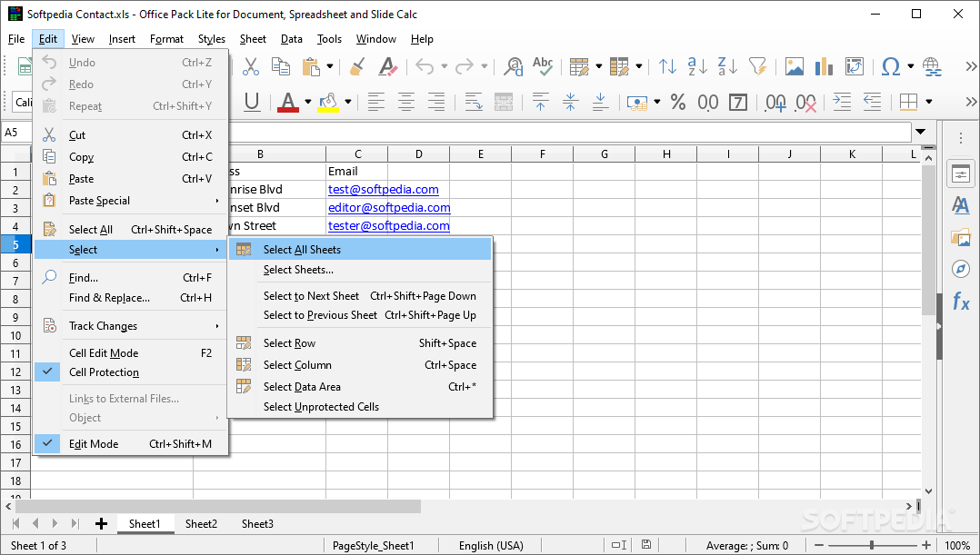Image resolution: width=980 pixels, height=555 pixels.
Task: Add a new sheet with plus button
Action: click(x=101, y=524)
